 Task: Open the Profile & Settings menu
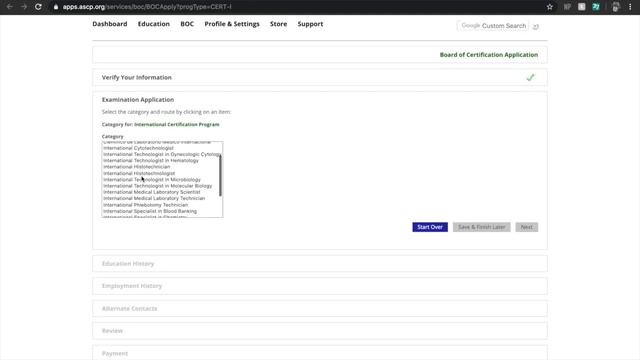232,24
